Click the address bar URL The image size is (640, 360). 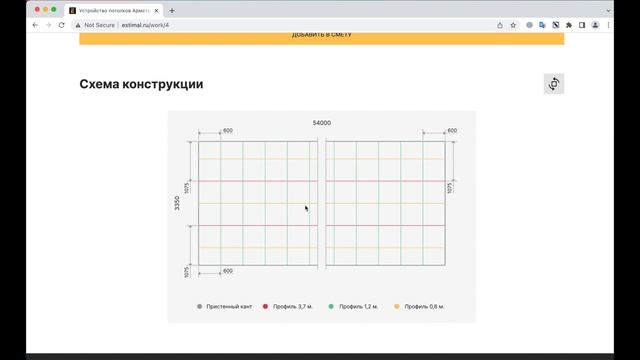pyautogui.click(x=145, y=25)
